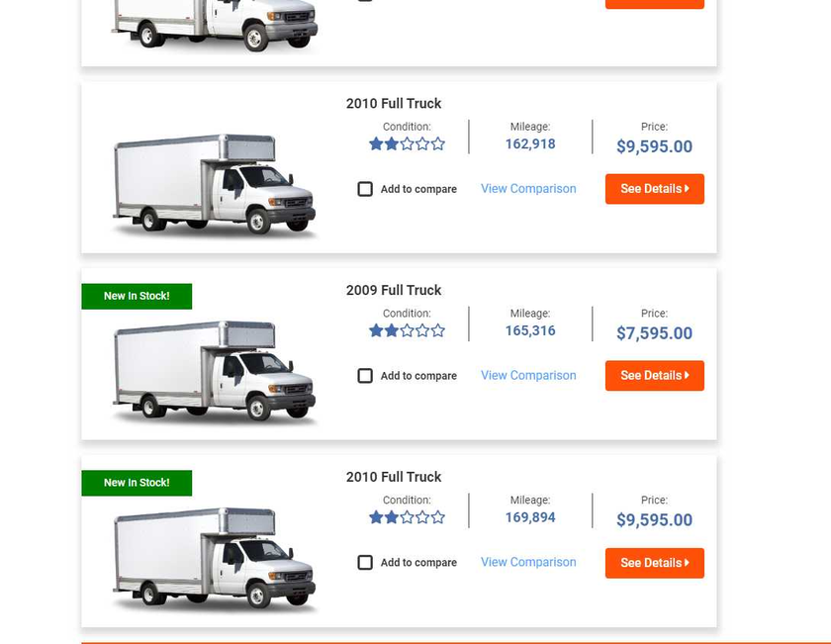Open View Comparison link for 2009 Full Truck
Screen dimensions: 831x644
pyautogui.click(x=528, y=375)
